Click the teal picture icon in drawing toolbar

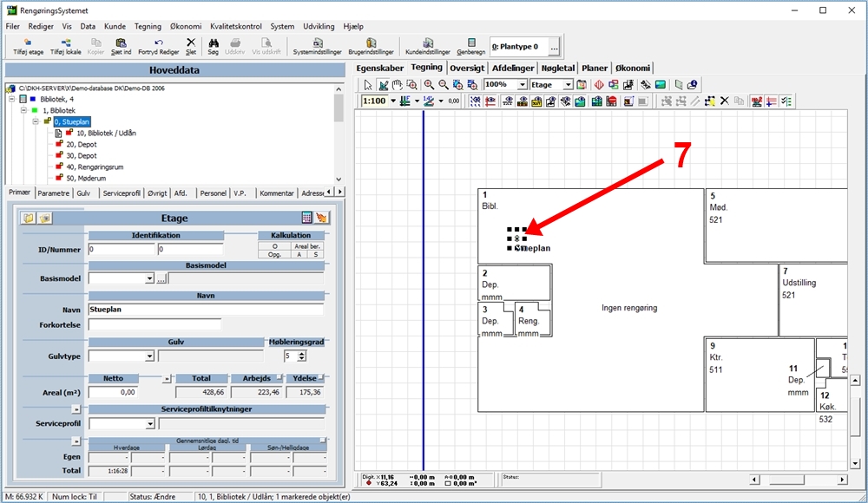pos(661,85)
